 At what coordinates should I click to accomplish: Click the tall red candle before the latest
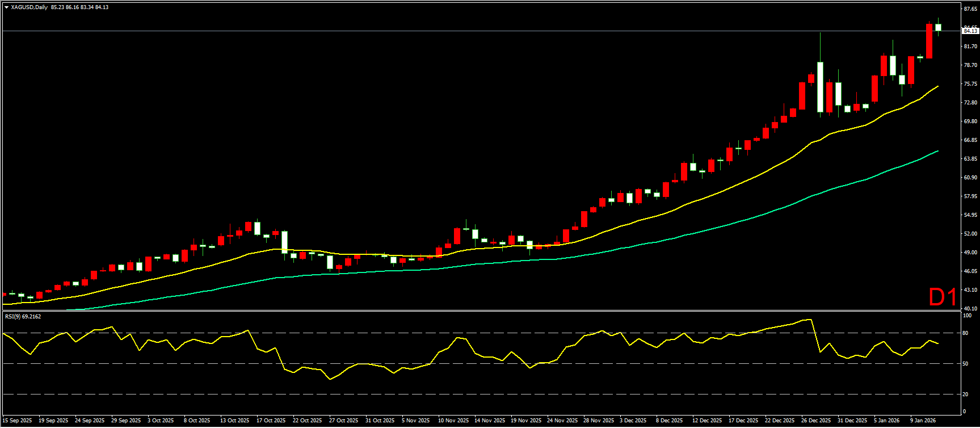(929, 41)
